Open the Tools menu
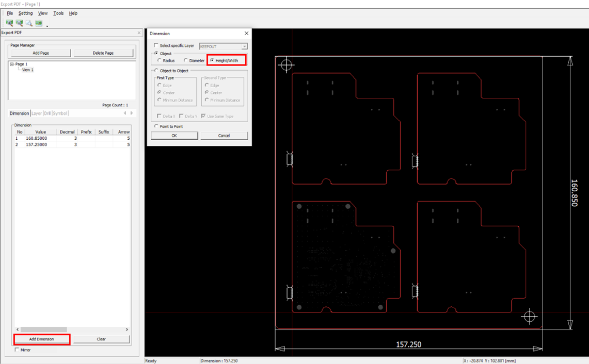This screenshot has height=364, width=589. click(58, 13)
